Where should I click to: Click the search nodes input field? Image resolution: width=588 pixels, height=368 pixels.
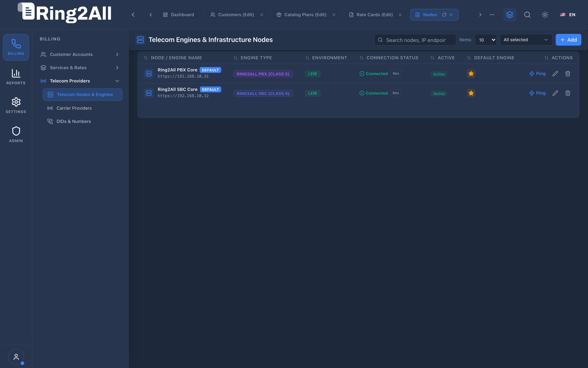[x=415, y=40]
